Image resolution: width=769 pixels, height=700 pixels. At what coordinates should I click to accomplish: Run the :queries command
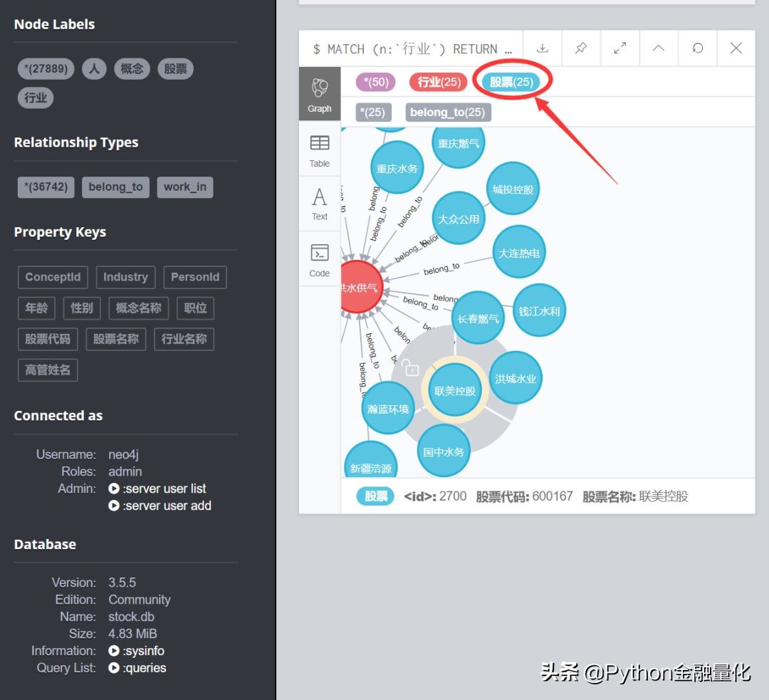pyautogui.click(x=144, y=668)
